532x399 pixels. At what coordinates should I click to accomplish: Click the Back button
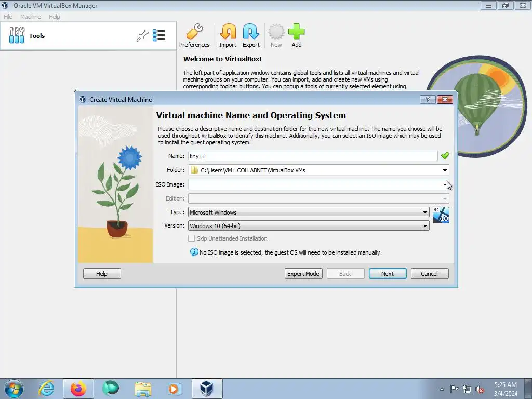coord(345,273)
